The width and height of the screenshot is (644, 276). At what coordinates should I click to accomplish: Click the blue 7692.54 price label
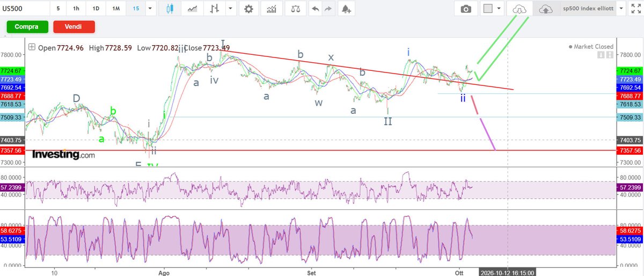(630, 87)
